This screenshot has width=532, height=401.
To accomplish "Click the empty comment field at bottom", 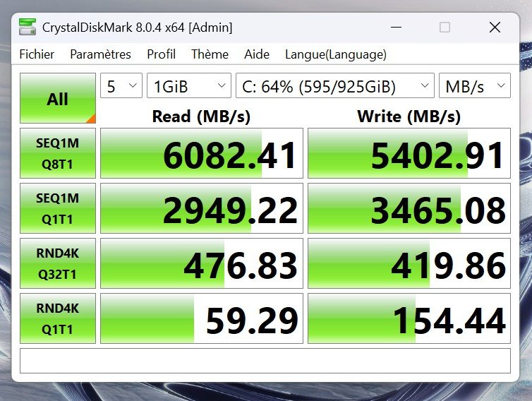I will click(x=265, y=361).
